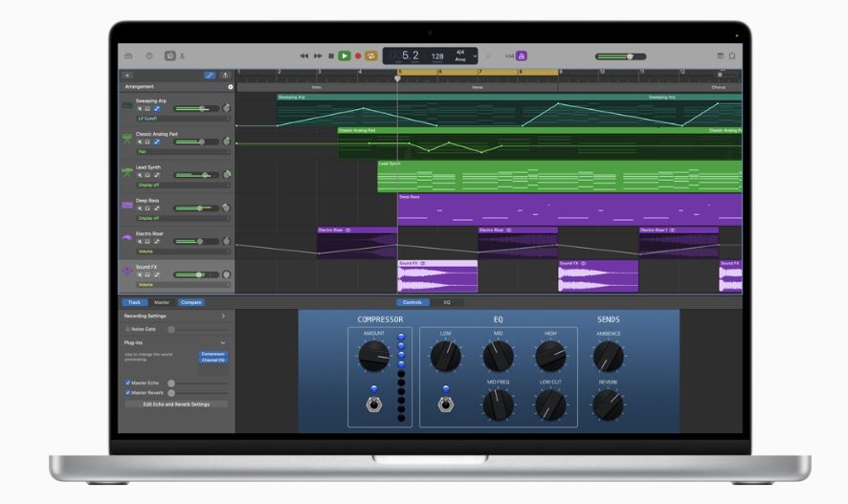Solo the Sweeping Arp track
This screenshot has width=848, height=504.
point(147,109)
